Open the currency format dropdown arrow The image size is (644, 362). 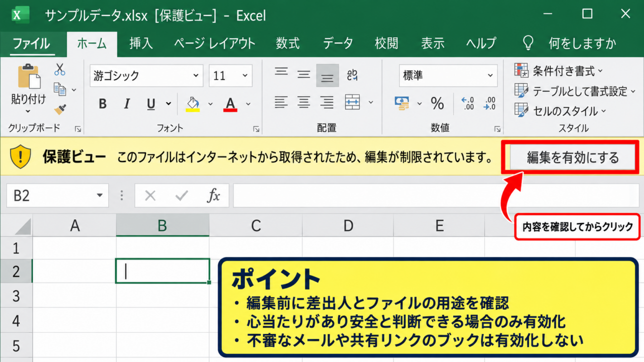420,104
